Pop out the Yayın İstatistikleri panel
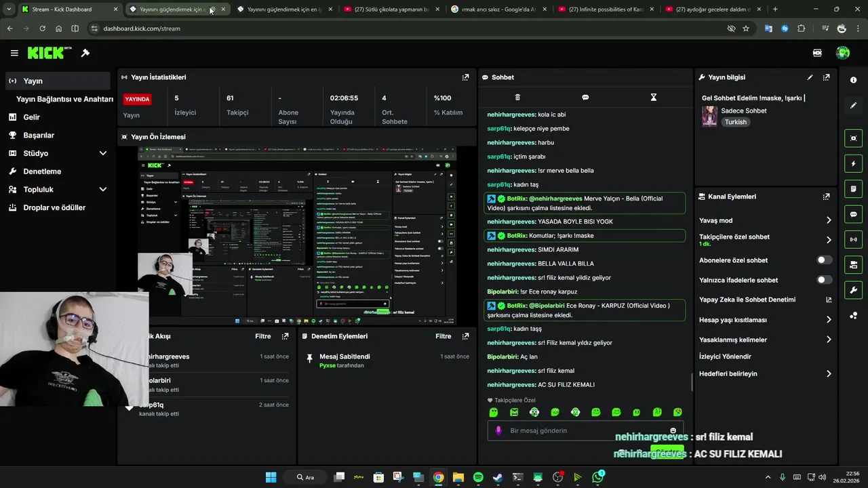This screenshot has height=488, width=868. tap(465, 77)
